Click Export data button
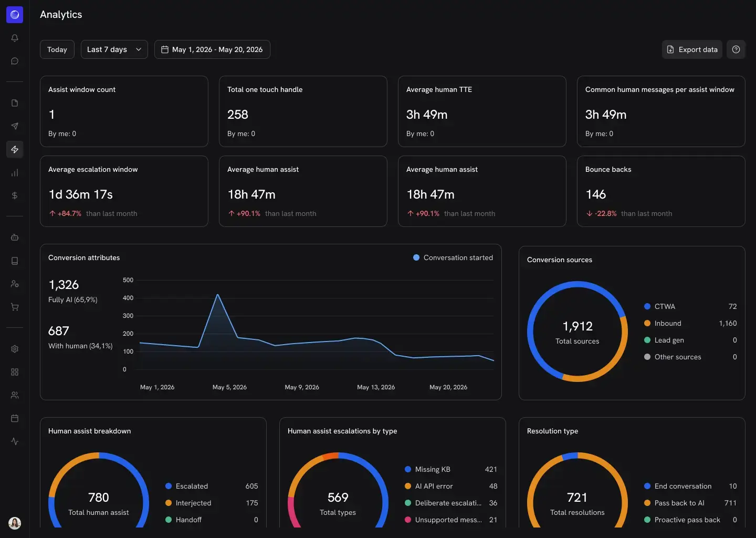Viewport: 756px width, 538px height. click(x=692, y=49)
